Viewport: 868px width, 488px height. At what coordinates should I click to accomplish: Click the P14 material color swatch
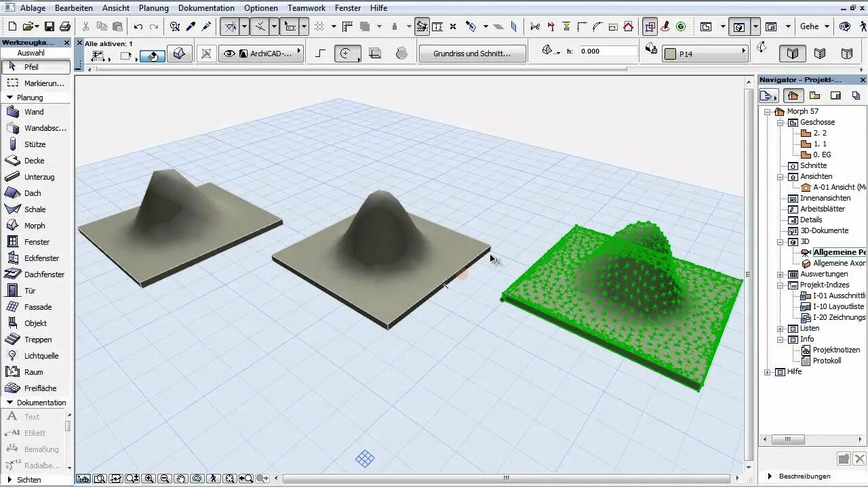[671, 54]
